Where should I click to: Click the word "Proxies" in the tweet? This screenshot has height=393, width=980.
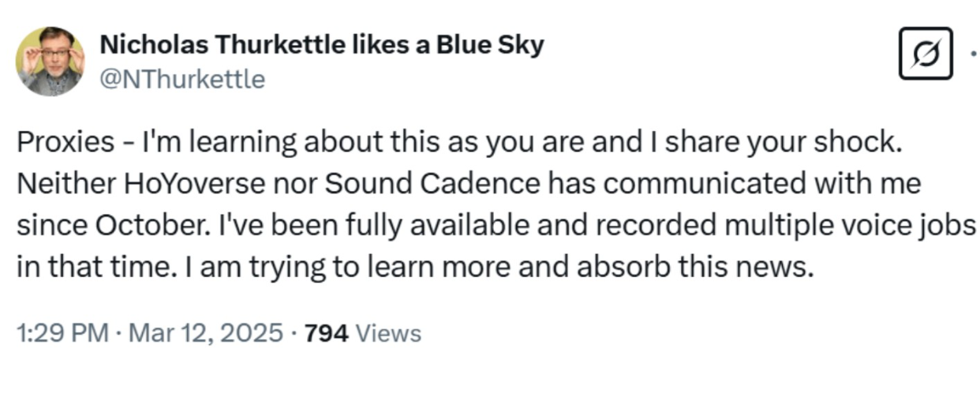(x=65, y=142)
